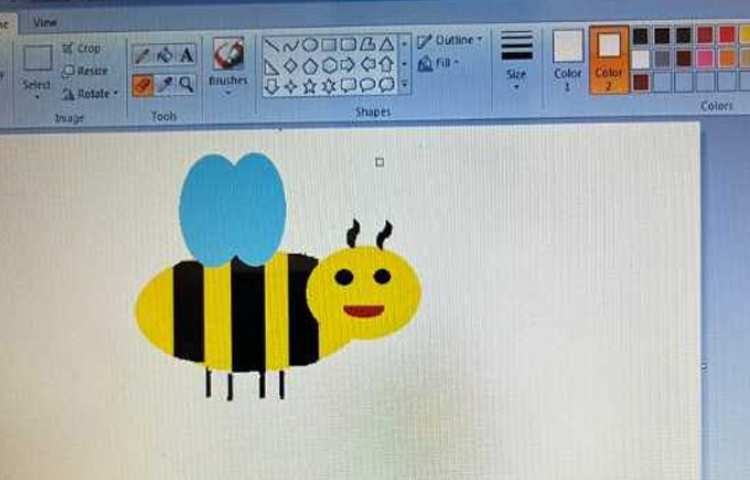Click the right-edge canvas resize handle

pyautogui.click(x=704, y=367)
